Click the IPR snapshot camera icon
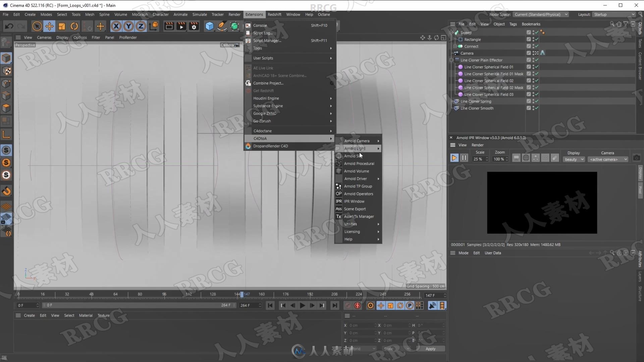This screenshot has height=362, width=644. coord(636,158)
